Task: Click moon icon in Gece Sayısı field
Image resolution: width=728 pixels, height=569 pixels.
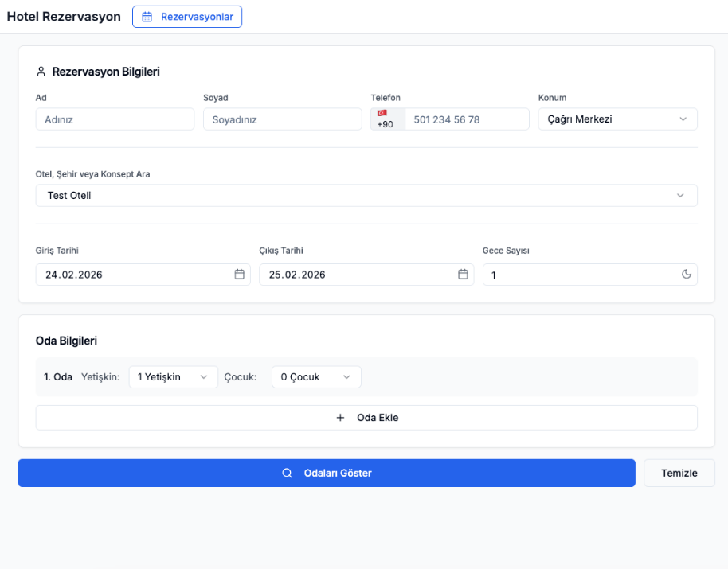Action: [x=687, y=275]
